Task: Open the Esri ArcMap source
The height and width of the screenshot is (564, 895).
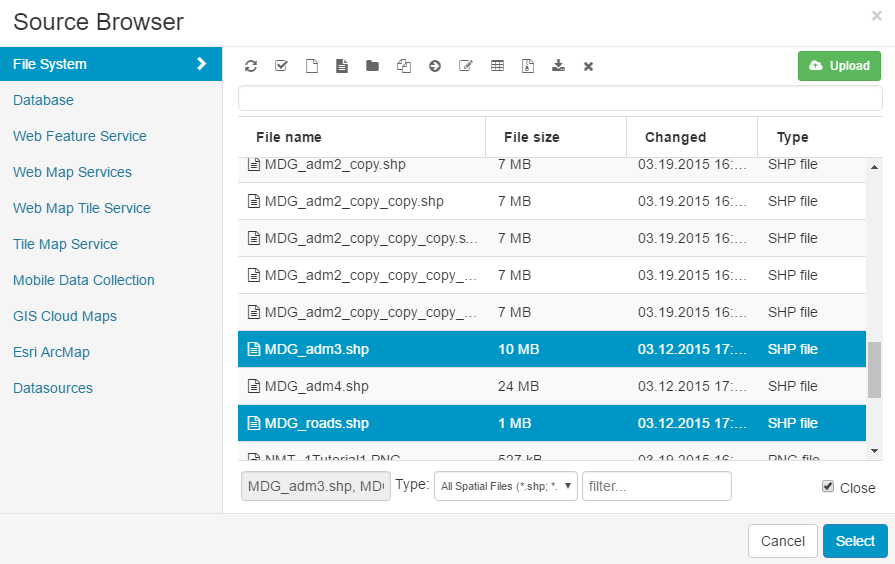Action: coord(51,352)
